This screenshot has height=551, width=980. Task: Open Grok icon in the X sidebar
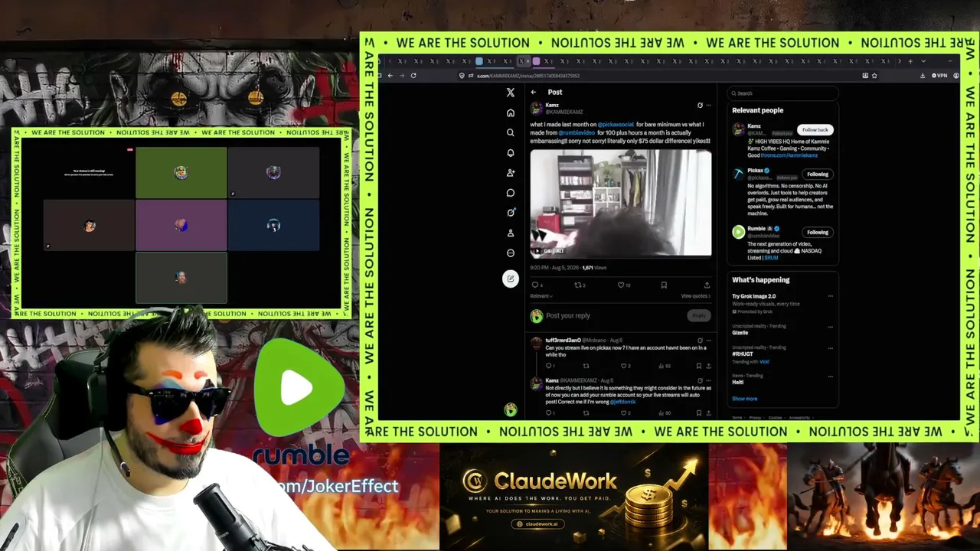coord(511,213)
